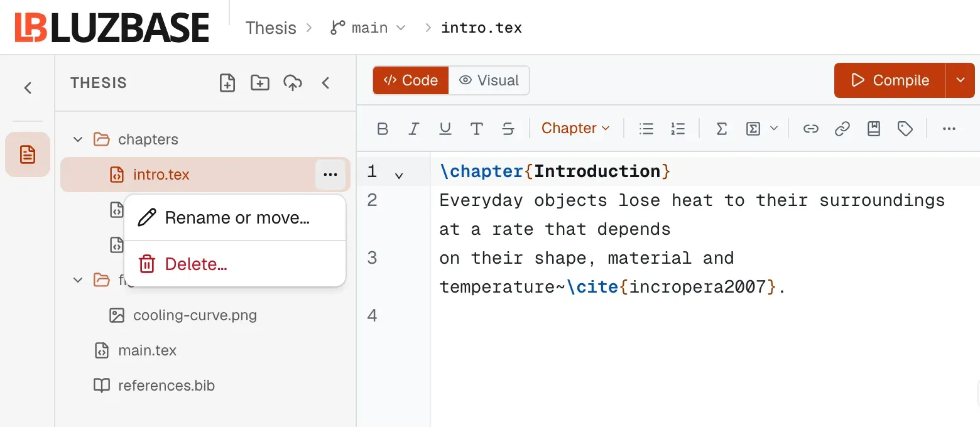The height and width of the screenshot is (427, 980).
Task: Insert inline math with the sigma icon
Action: pyautogui.click(x=722, y=129)
